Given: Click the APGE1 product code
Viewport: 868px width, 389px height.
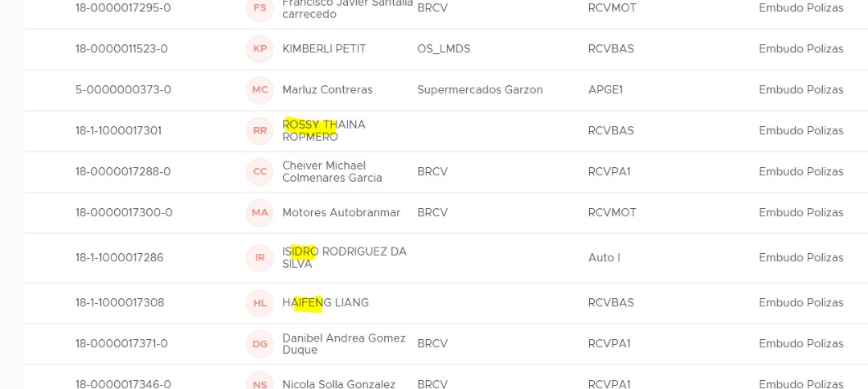Looking at the screenshot, I should pos(605,90).
